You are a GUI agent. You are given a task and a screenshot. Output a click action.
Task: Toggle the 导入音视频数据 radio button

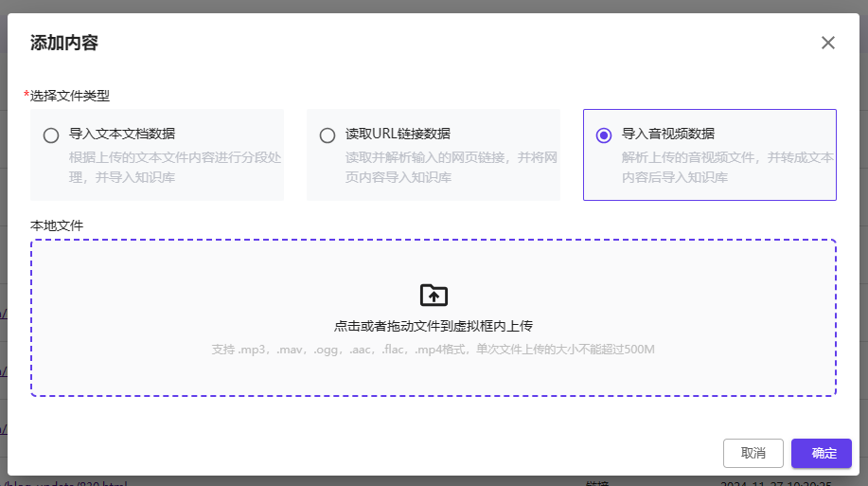coord(604,135)
